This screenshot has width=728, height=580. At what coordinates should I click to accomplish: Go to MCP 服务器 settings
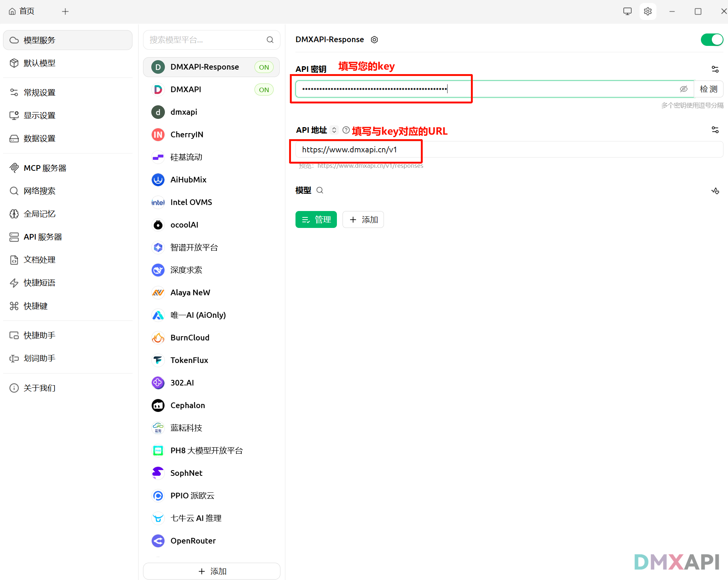tap(44, 168)
